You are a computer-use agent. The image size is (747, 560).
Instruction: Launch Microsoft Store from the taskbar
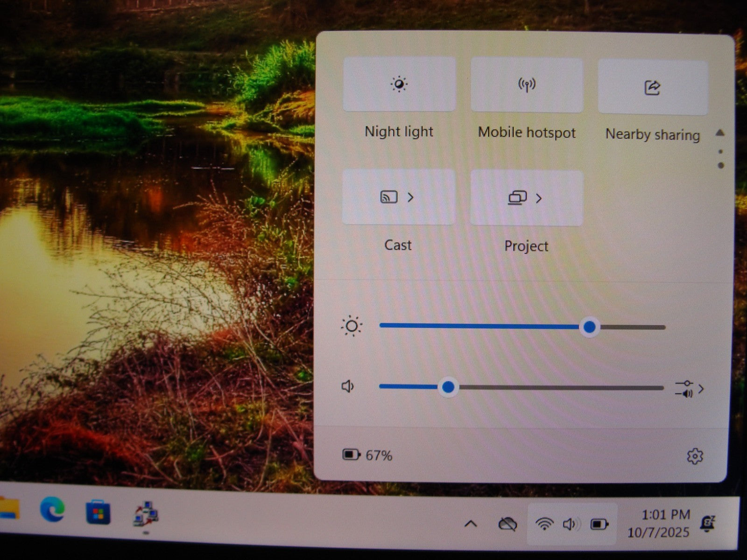click(98, 512)
